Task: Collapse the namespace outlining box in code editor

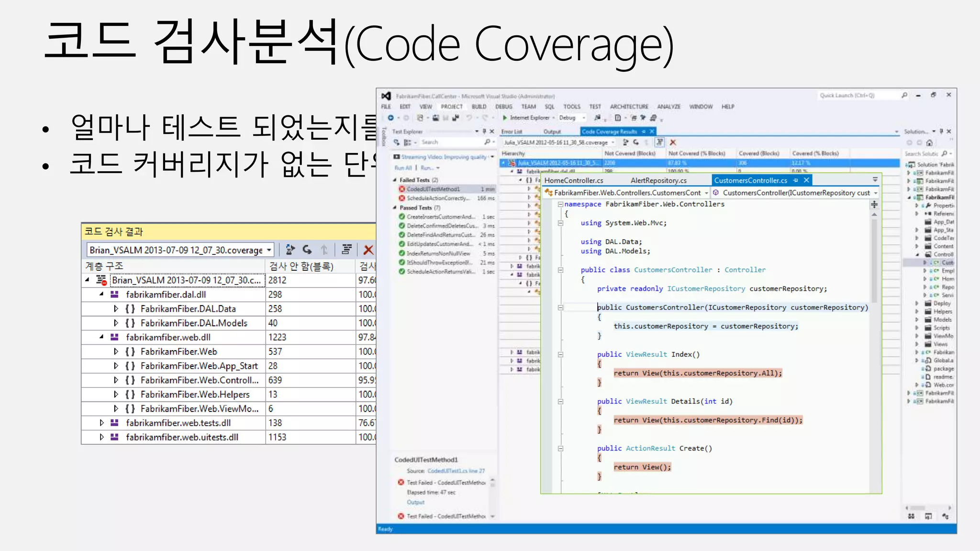Action: (x=560, y=204)
